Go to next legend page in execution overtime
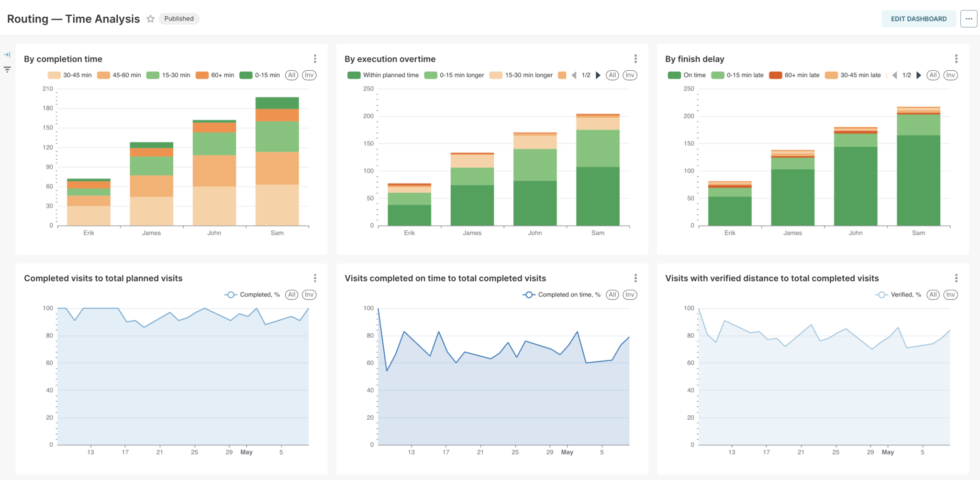This screenshot has height=480, width=980. pos(598,75)
